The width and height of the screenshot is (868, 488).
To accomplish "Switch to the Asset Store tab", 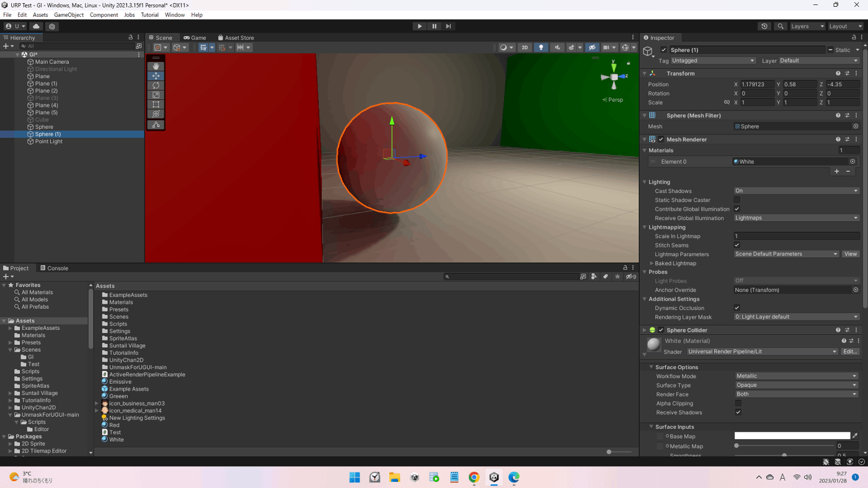I will tap(236, 37).
